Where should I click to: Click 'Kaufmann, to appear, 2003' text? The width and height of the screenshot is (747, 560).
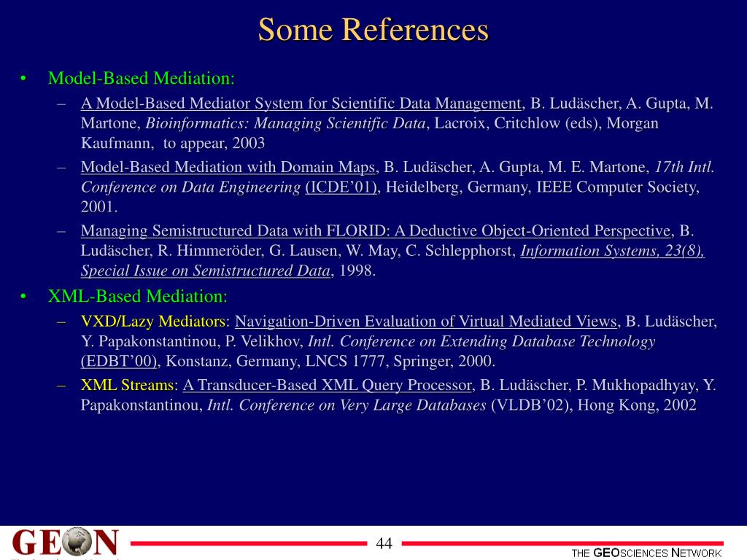(x=173, y=144)
